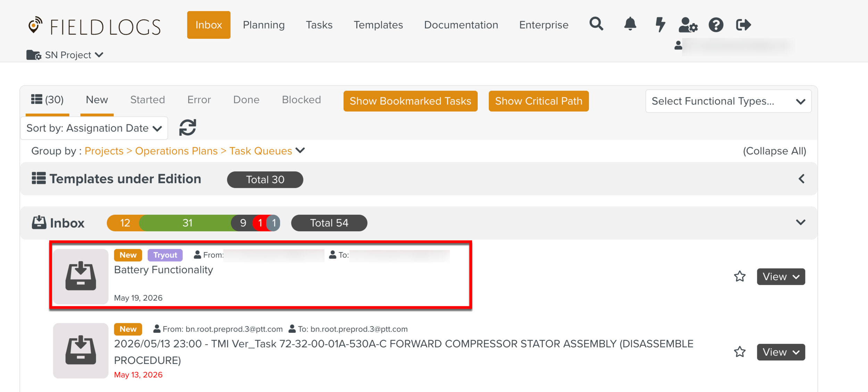Refresh the task list
The image size is (868, 392).
tap(187, 128)
